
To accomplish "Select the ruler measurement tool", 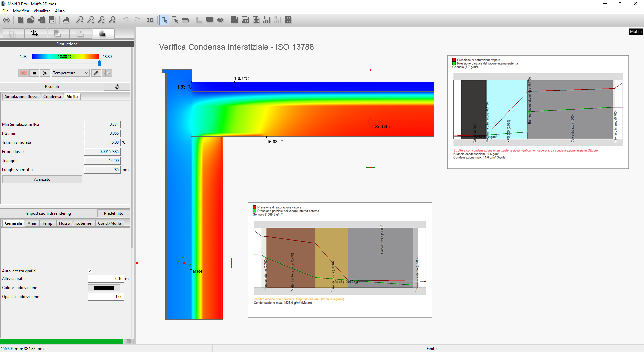I will [185, 20].
